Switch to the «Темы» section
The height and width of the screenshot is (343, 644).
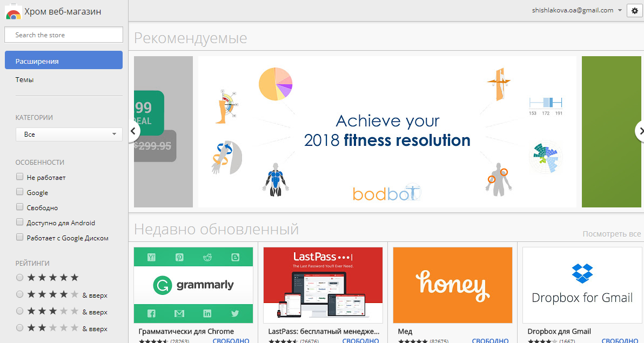tap(25, 79)
